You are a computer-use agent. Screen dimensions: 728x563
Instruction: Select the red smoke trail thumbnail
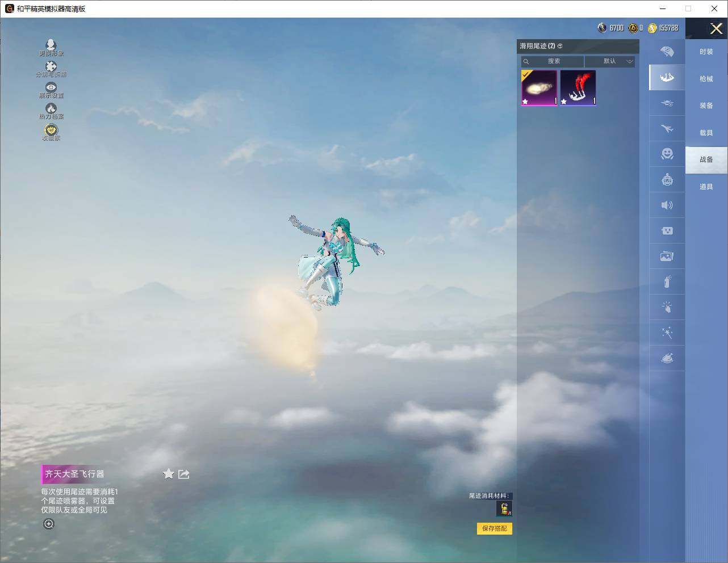[x=578, y=88]
